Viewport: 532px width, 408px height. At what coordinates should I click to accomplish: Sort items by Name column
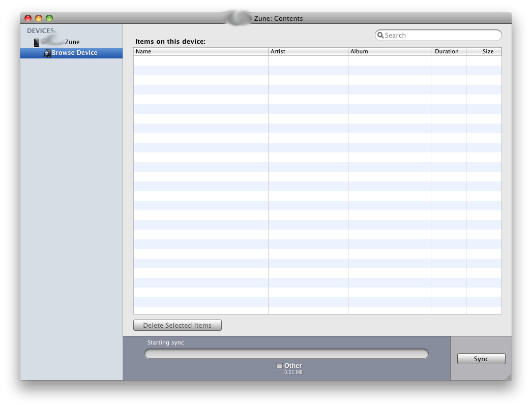pyautogui.click(x=201, y=51)
